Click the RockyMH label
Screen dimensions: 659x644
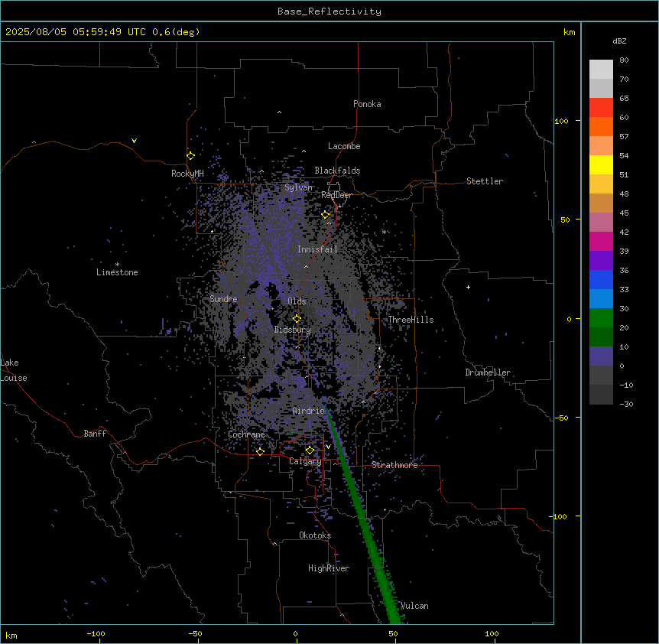coord(187,174)
